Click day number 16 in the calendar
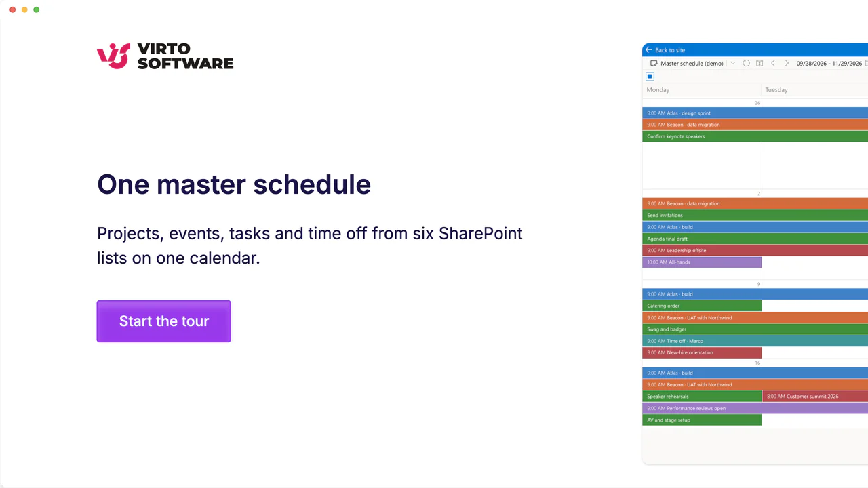The width and height of the screenshot is (868, 488). click(x=757, y=363)
